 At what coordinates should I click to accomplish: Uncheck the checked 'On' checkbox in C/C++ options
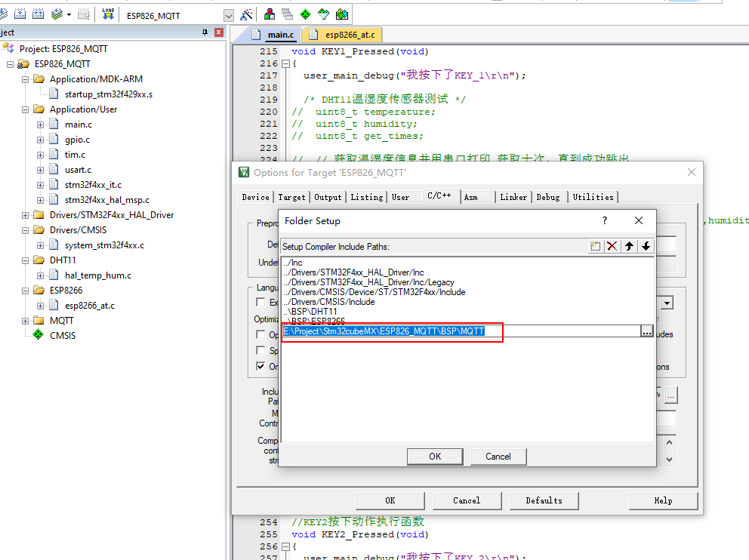click(x=260, y=366)
